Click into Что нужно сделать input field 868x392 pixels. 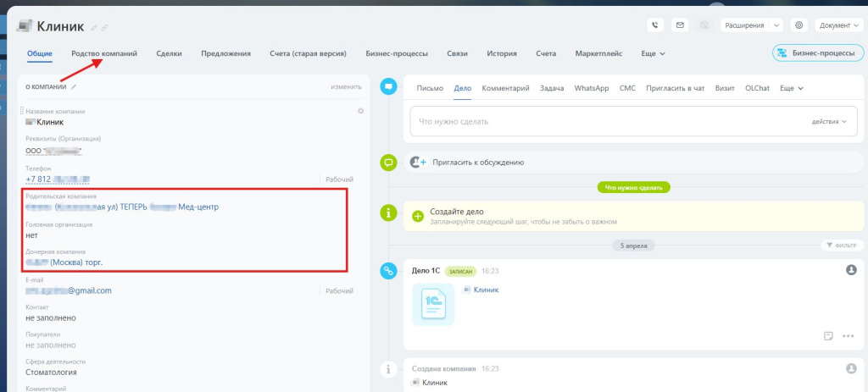[635, 122]
